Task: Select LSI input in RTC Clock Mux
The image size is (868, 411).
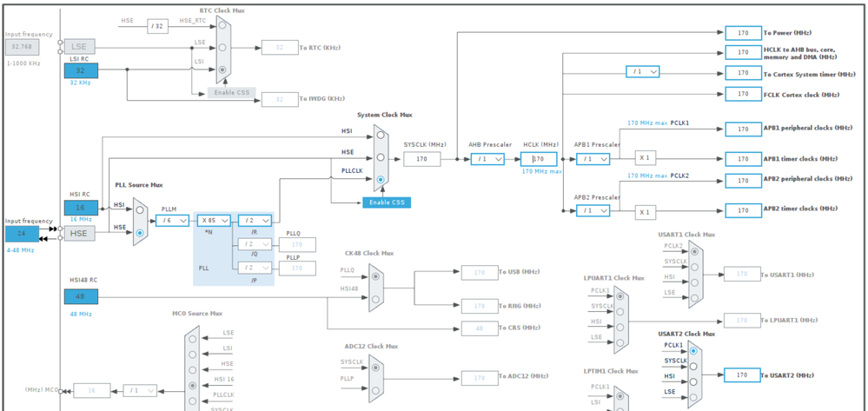Action: point(222,70)
